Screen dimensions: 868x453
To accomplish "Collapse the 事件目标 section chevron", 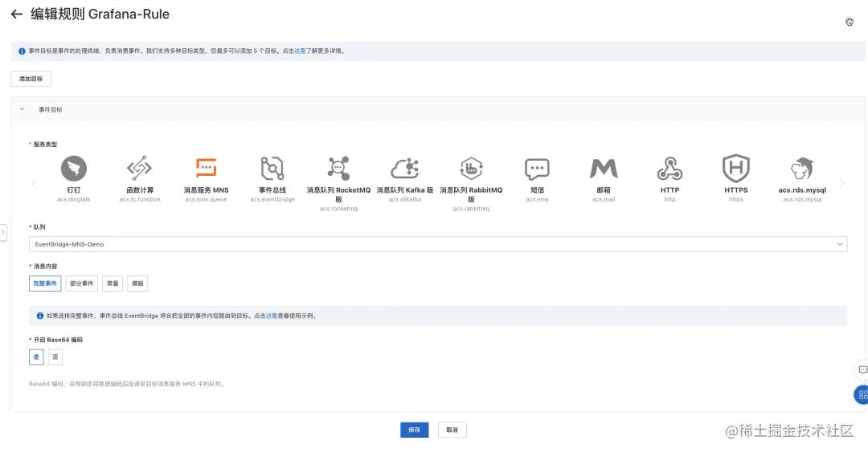I will [x=23, y=109].
